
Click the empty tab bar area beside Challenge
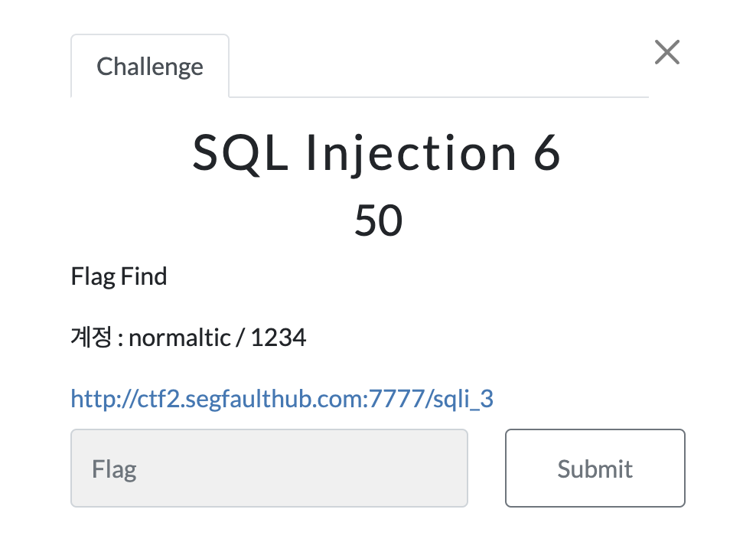coord(438,66)
